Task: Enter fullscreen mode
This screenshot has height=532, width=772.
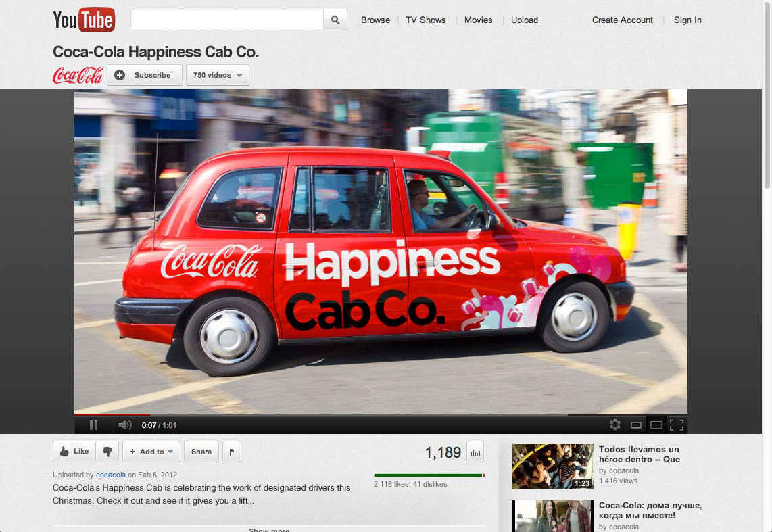Action: coord(677,425)
